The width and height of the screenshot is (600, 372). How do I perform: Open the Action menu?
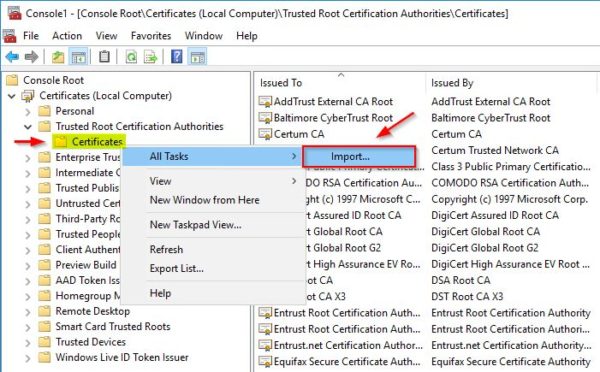67,36
